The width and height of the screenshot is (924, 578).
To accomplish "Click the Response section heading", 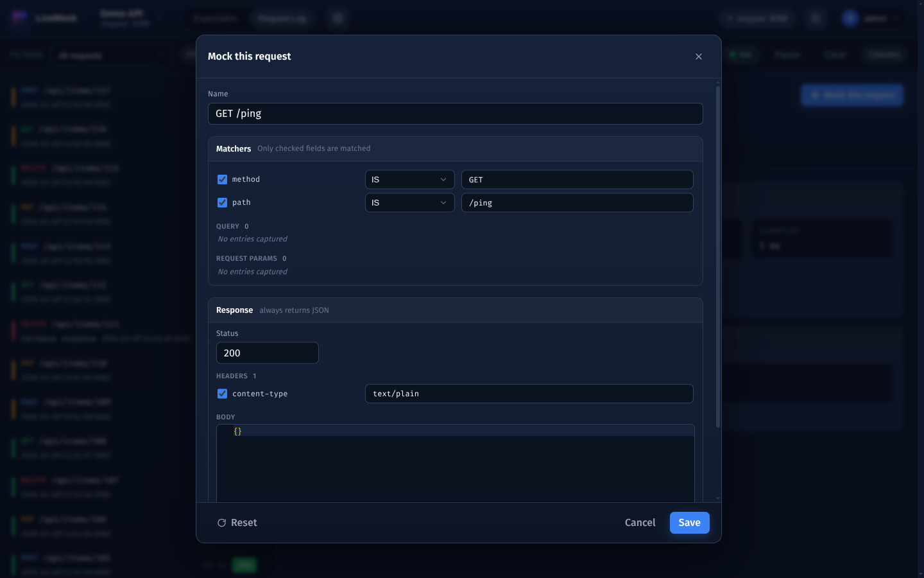I will tap(235, 310).
